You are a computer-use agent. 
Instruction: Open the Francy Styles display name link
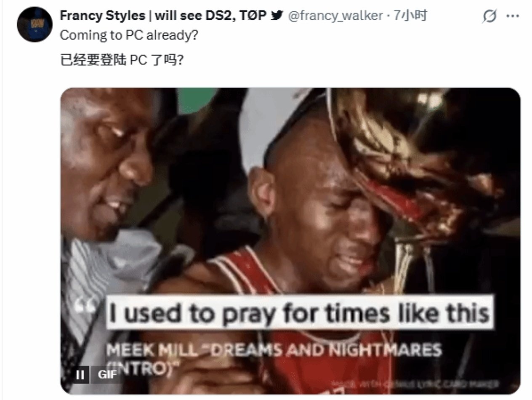click(164, 16)
